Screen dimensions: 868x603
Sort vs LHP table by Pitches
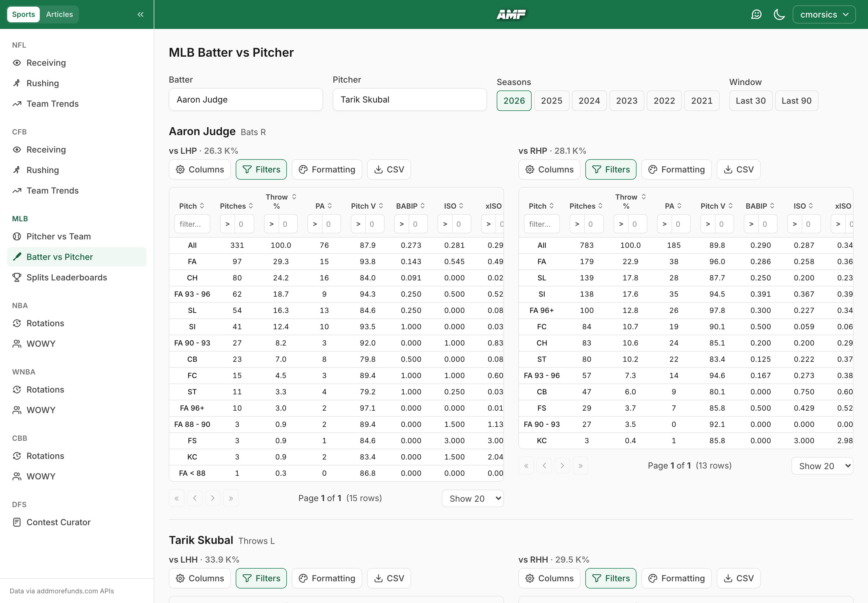pyautogui.click(x=237, y=206)
